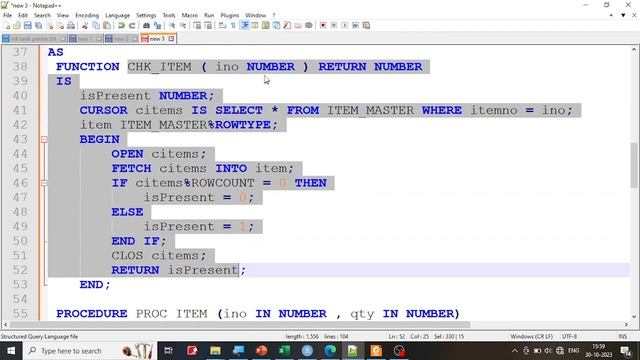Click the Windows Start button
640x360 pixels.
11,351
